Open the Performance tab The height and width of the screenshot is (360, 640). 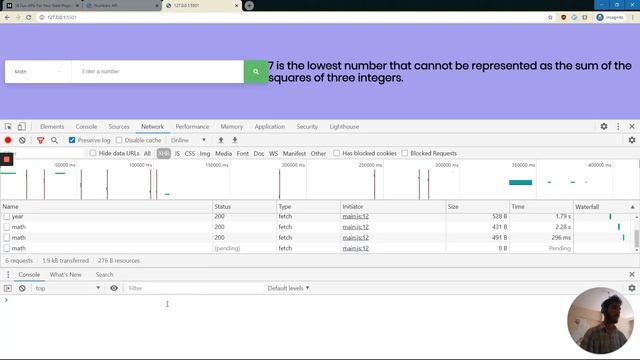pyautogui.click(x=192, y=127)
